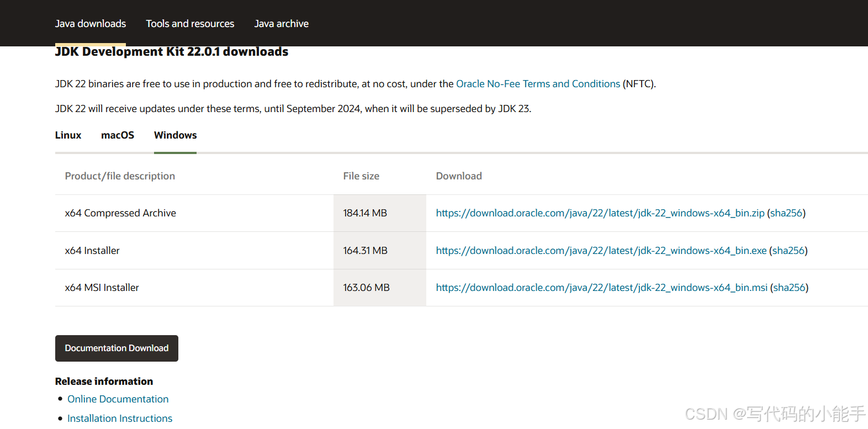
Task: Click the 163.06 MB file size cell
Action: 380,288
